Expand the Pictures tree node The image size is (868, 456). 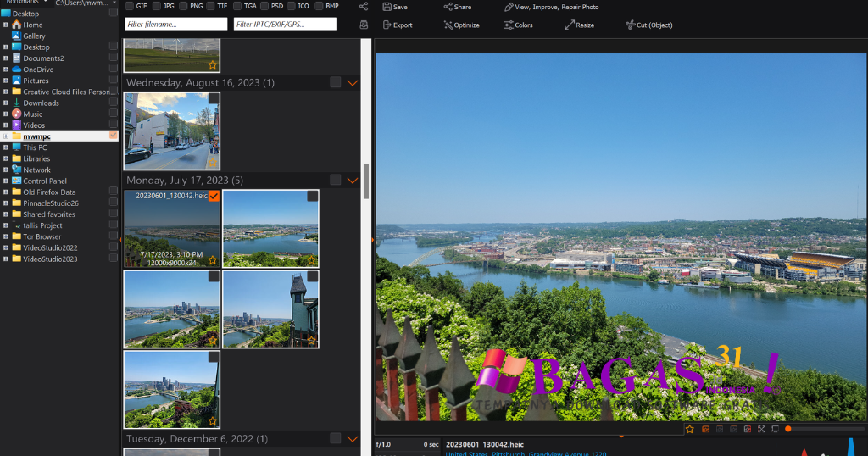6,81
